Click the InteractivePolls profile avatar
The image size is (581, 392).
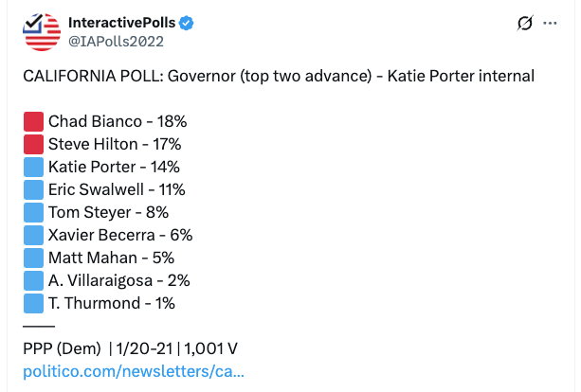(x=42, y=31)
